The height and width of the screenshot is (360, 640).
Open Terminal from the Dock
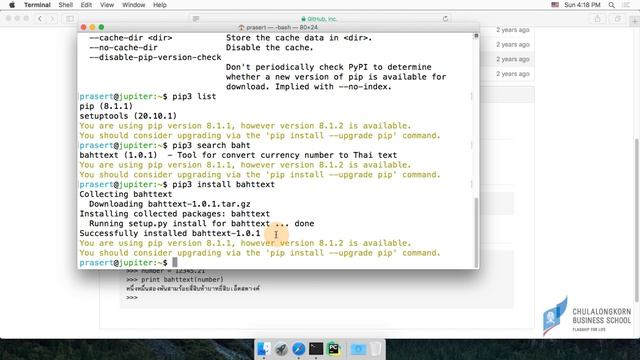(x=316, y=349)
